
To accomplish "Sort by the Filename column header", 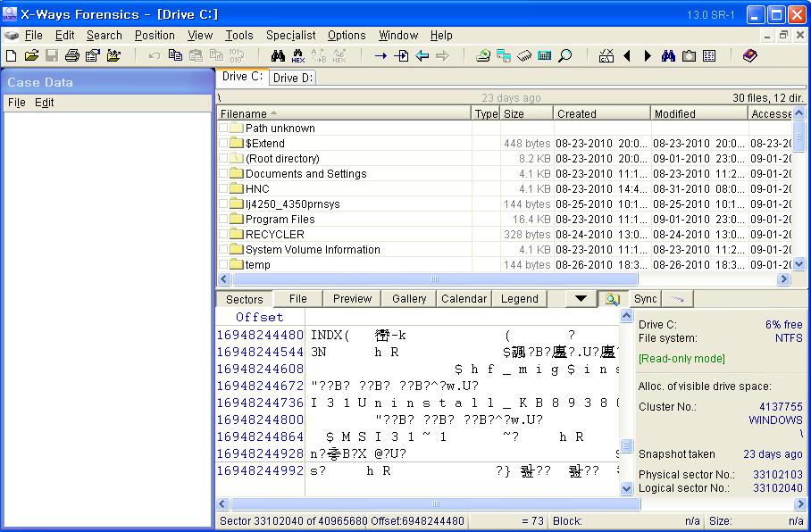I will pos(344,113).
